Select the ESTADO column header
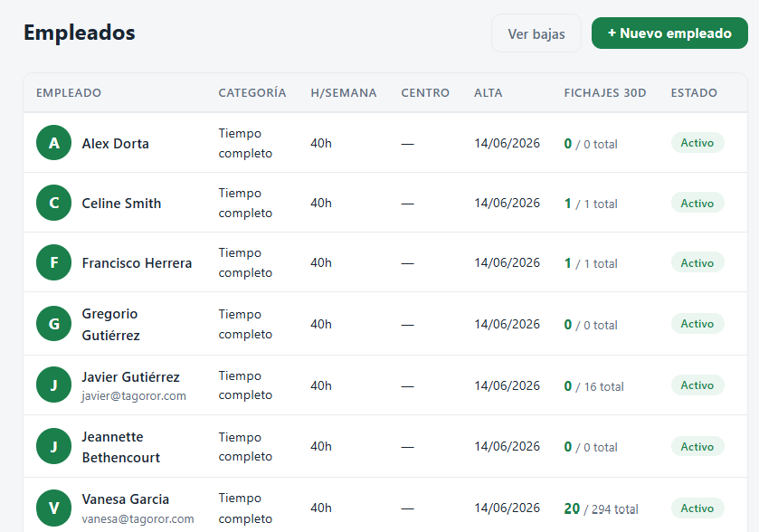 [x=694, y=93]
